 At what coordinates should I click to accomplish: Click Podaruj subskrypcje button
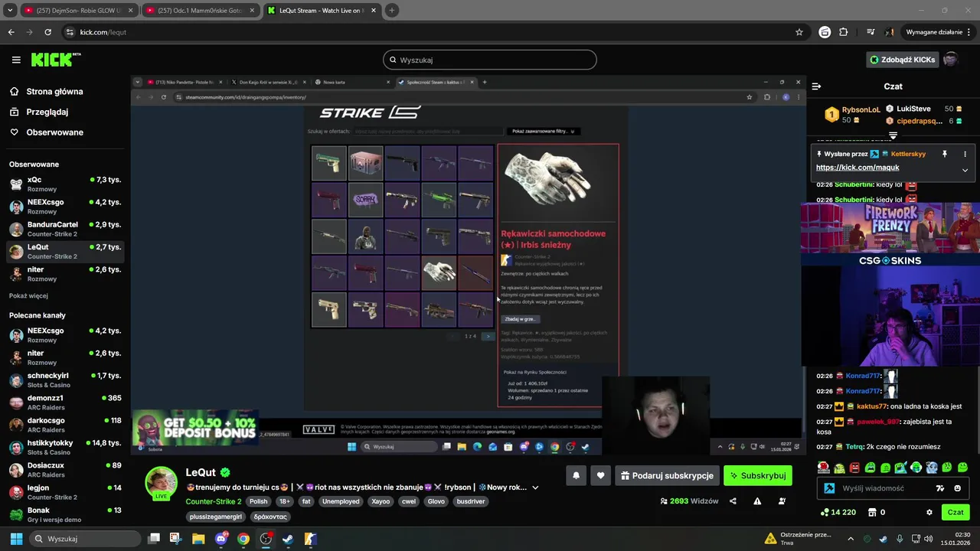(667, 476)
